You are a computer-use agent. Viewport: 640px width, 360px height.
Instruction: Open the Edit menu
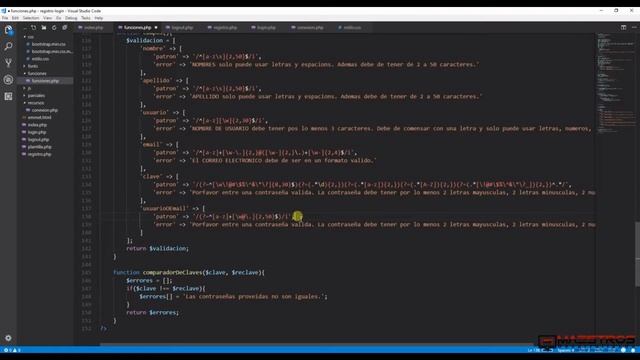click(15, 18)
